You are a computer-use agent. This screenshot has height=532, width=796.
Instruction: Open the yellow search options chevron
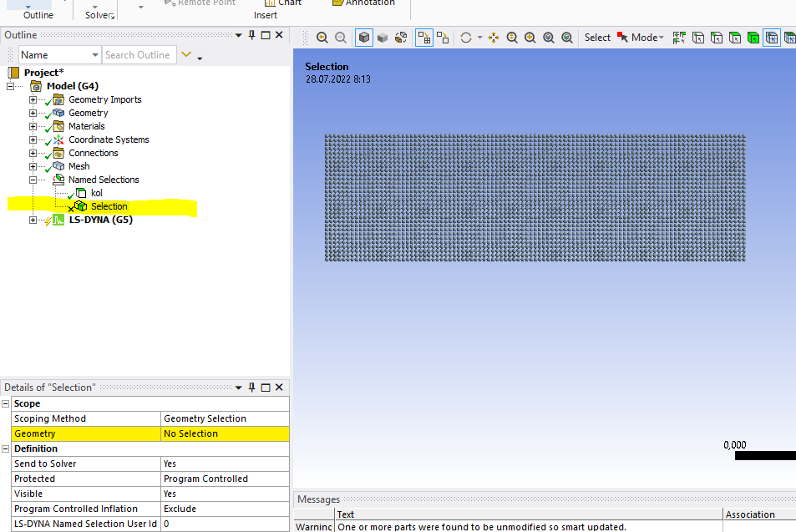[186, 54]
